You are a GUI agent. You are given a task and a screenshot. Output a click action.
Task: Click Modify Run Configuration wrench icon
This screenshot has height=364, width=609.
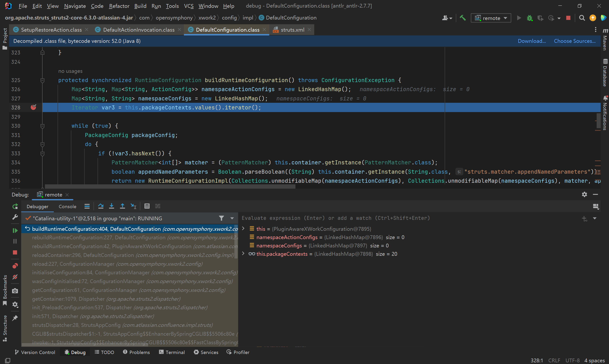click(15, 217)
